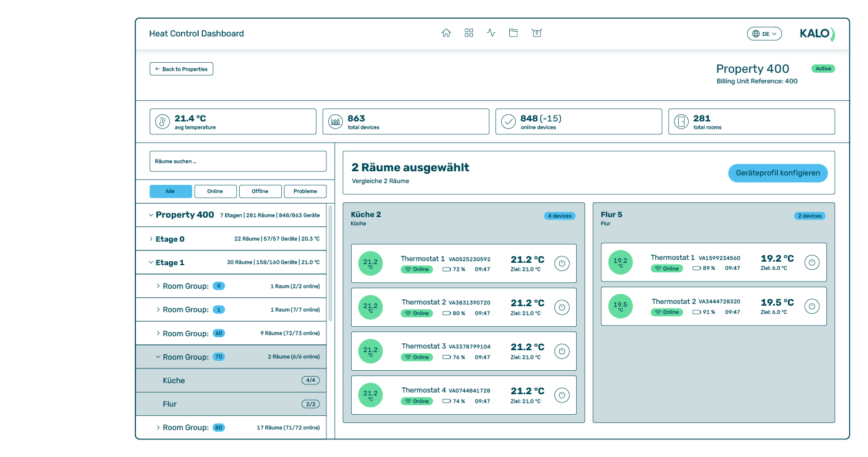Toggle power for Küche 2 Thermostat 1
868x457 pixels.
pyautogui.click(x=561, y=263)
